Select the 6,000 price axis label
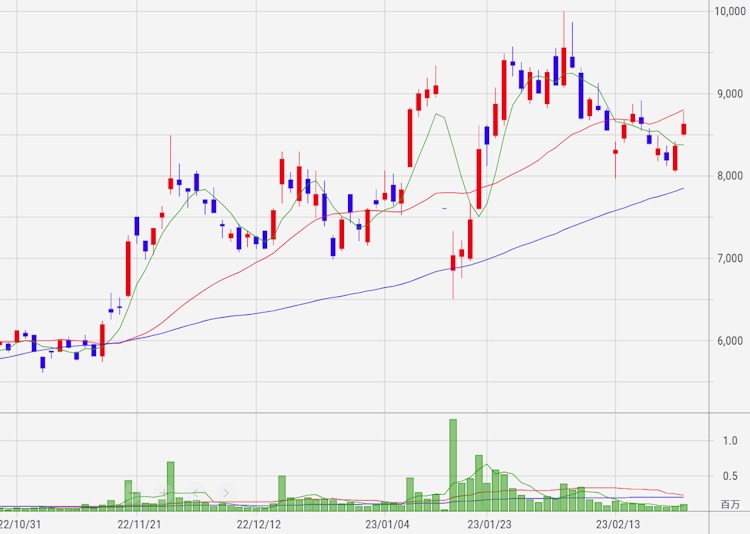Image resolution: width=750 pixels, height=534 pixels. coord(730,341)
